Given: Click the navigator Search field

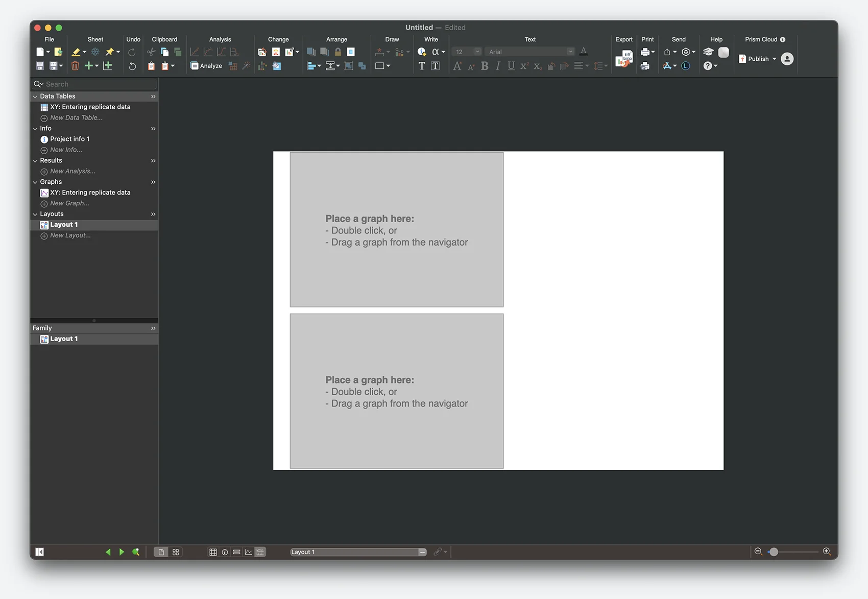Looking at the screenshot, I should coord(94,84).
